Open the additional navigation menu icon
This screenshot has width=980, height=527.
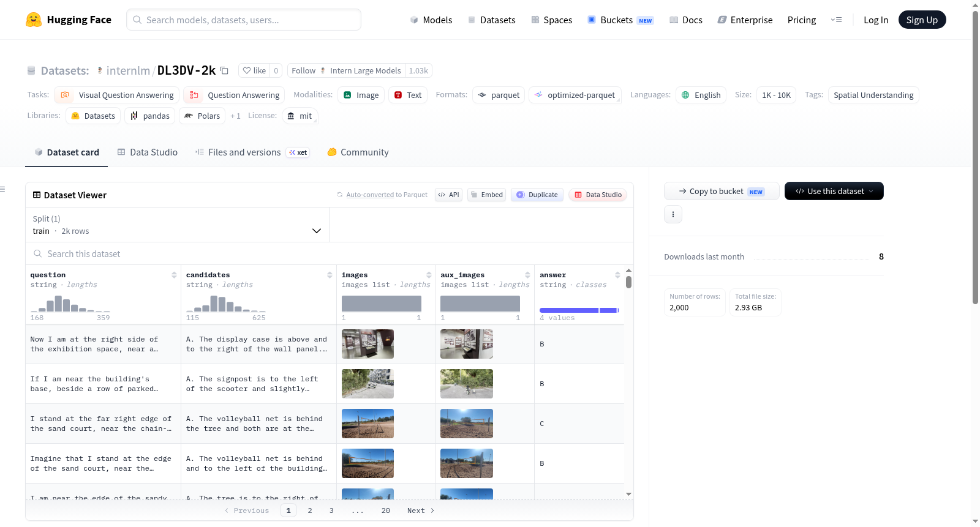(x=836, y=20)
